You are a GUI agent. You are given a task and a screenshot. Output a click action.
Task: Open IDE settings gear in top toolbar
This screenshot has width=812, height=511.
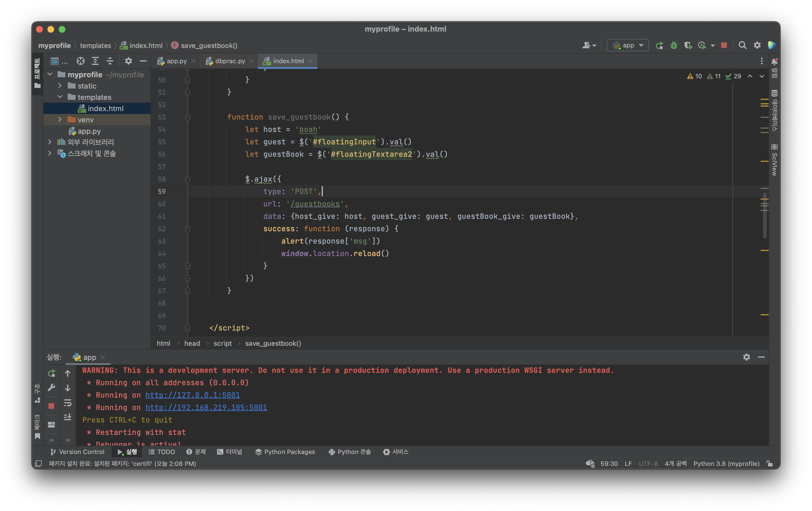pos(757,45)
